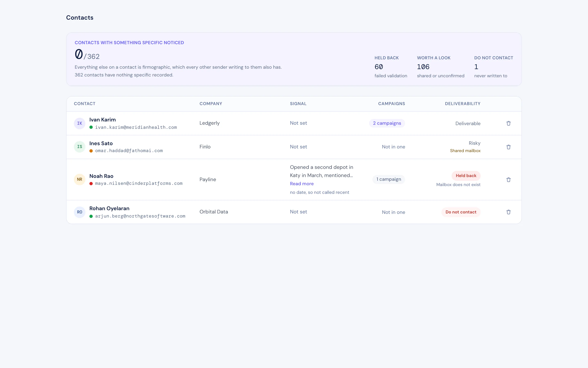Click the Do not contact badge in Rohan's row

point(461,212)
